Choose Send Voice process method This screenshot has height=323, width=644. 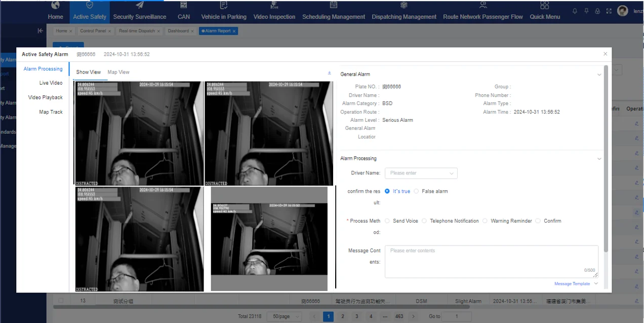point(387,221)
